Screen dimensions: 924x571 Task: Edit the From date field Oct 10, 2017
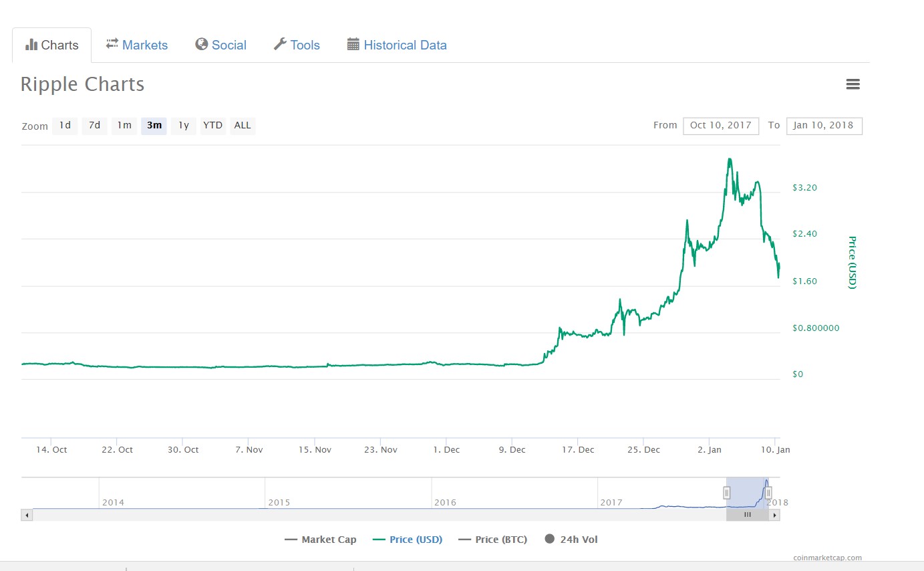(721, 126)
